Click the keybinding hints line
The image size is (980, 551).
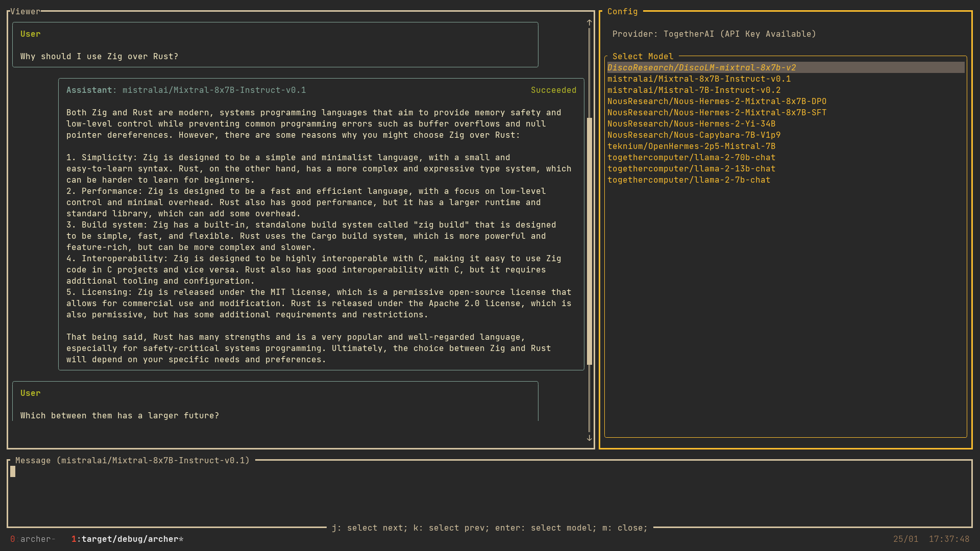(489, 528)
